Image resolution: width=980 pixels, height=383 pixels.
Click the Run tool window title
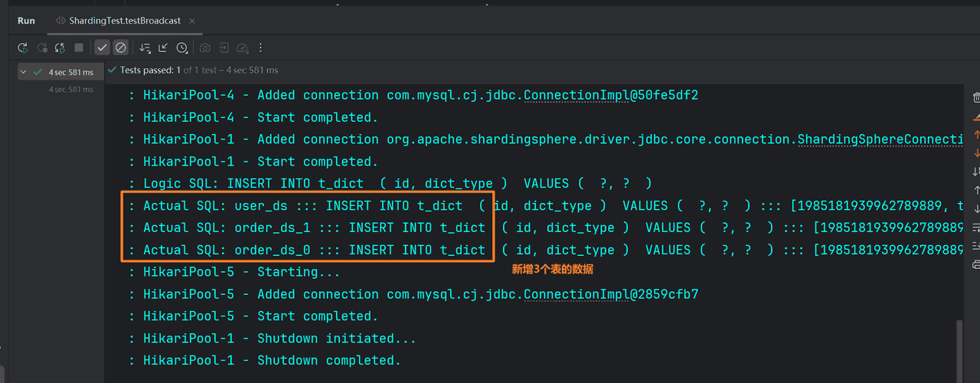pos(26,21)
